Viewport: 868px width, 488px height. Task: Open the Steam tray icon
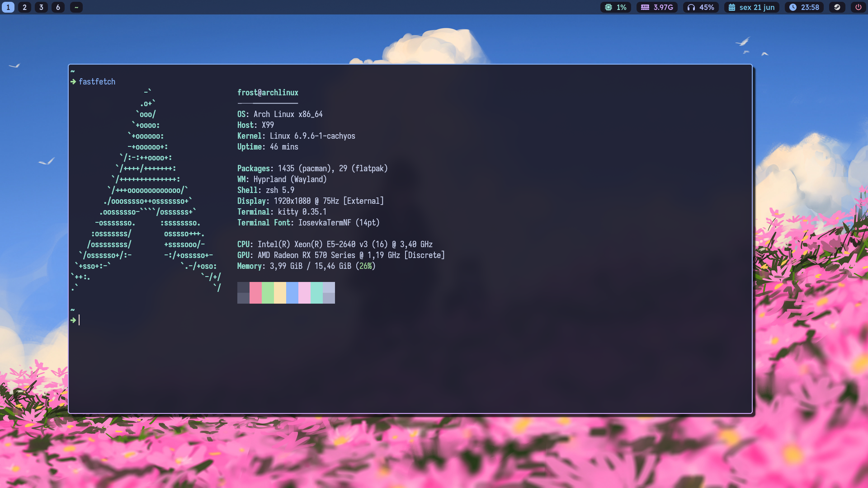tap(837, 7)
